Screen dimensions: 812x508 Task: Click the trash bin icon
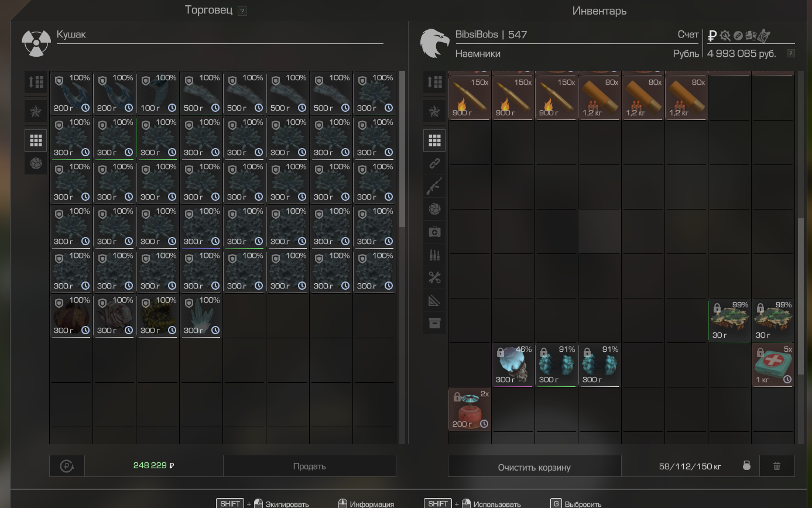tap(777, 466)
